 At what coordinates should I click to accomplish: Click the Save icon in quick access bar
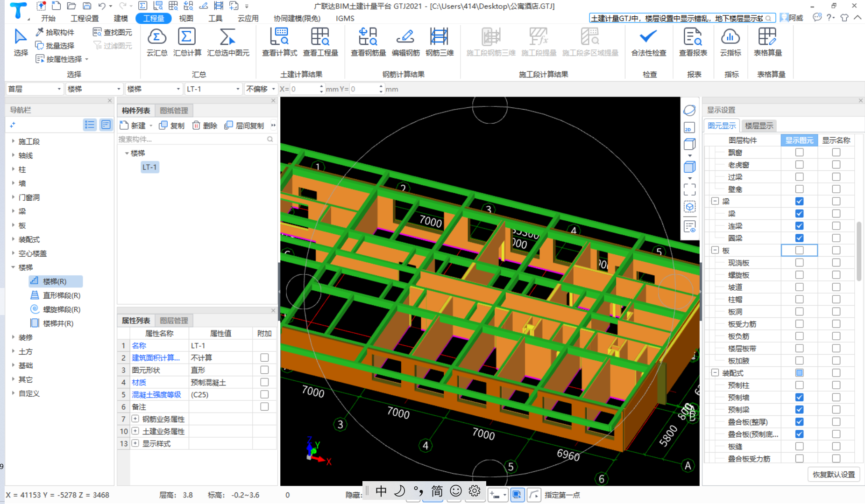(87, 6)
